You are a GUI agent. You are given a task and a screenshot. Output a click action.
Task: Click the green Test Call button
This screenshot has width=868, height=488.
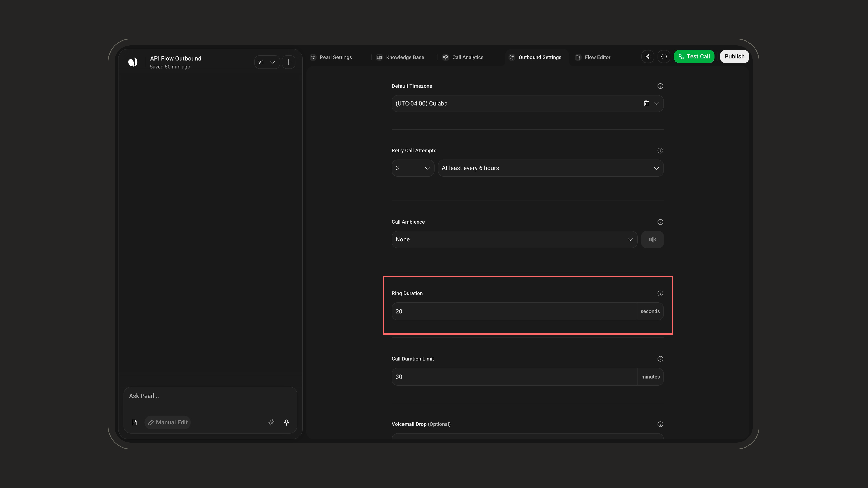click(694, 57)
